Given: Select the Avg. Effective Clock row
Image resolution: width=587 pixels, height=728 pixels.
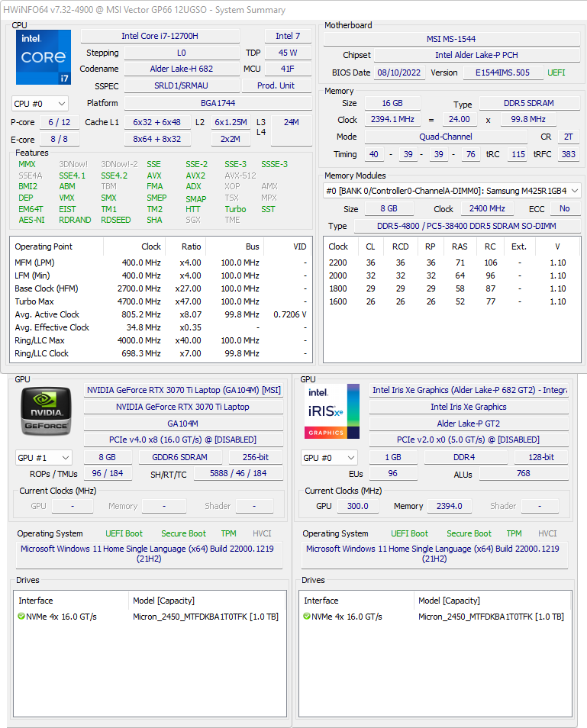Looking at the screenshot, I should 160,327.
